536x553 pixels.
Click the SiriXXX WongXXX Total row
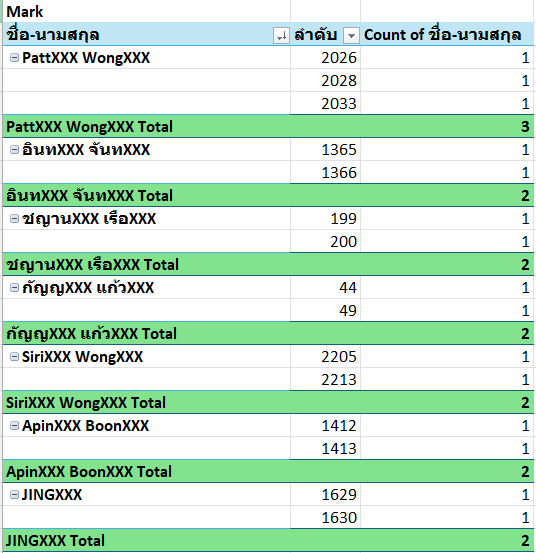pos(268,402)
